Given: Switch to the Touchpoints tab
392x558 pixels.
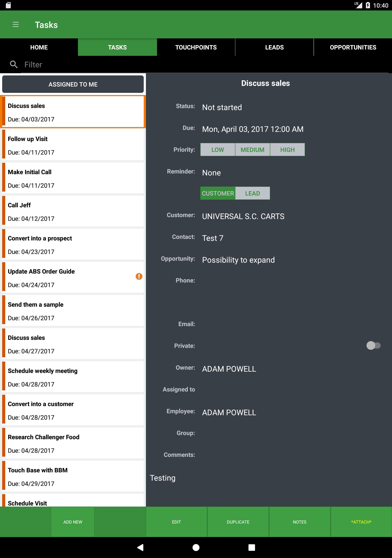Looking at the screenshot, I should coord(196,47).
